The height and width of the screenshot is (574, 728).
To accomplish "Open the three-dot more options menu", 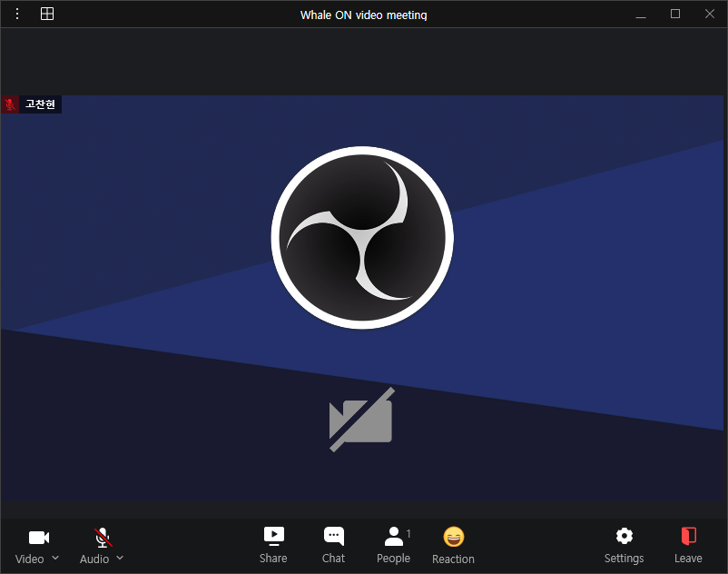I will (x=17, y=14).
